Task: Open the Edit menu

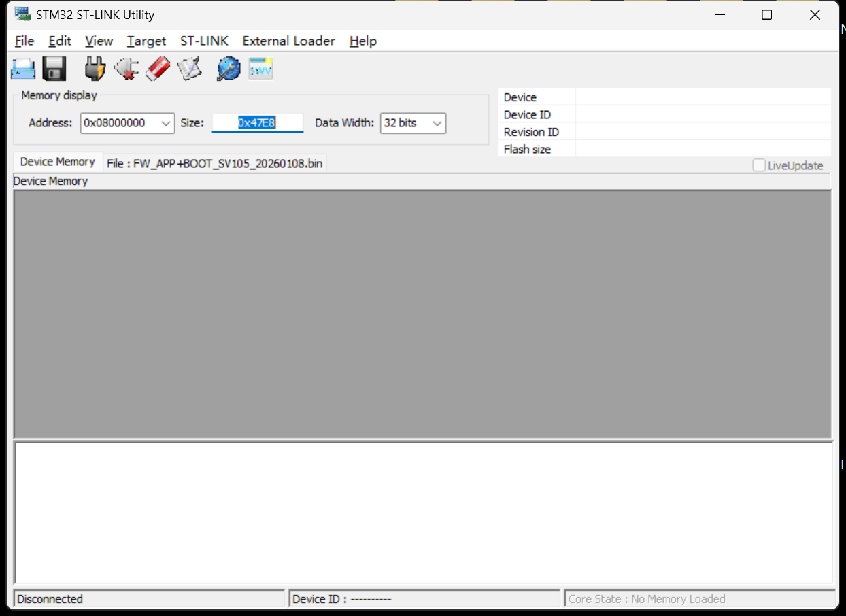Action: 60,41
